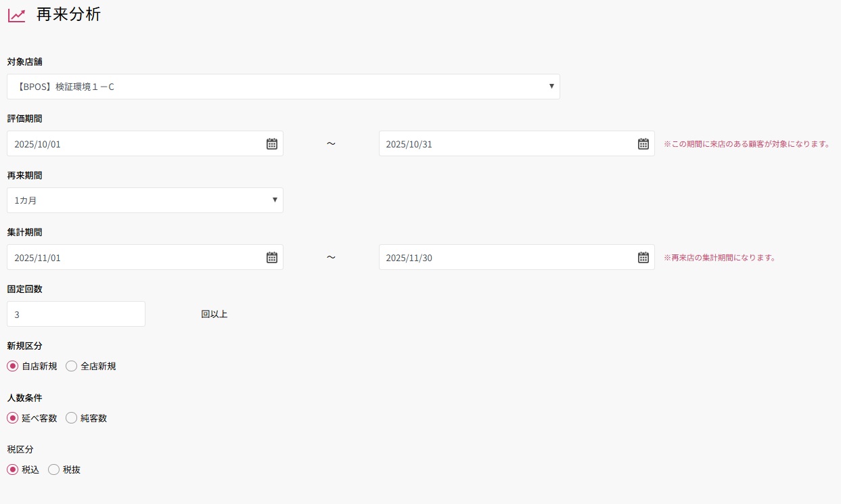Screen dimensions: 841x504
Task: Choose 純客数 for 人数条件
Action: coord(72,418)
